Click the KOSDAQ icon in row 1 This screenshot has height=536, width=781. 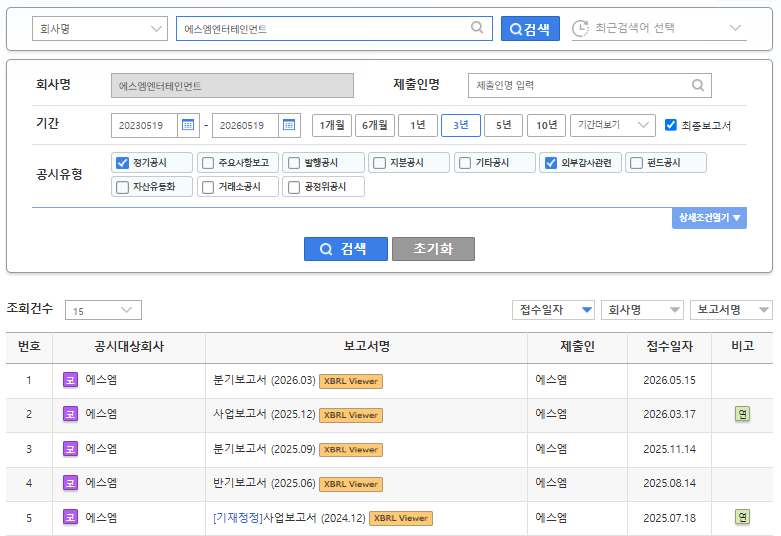click(x=70, y=380)
